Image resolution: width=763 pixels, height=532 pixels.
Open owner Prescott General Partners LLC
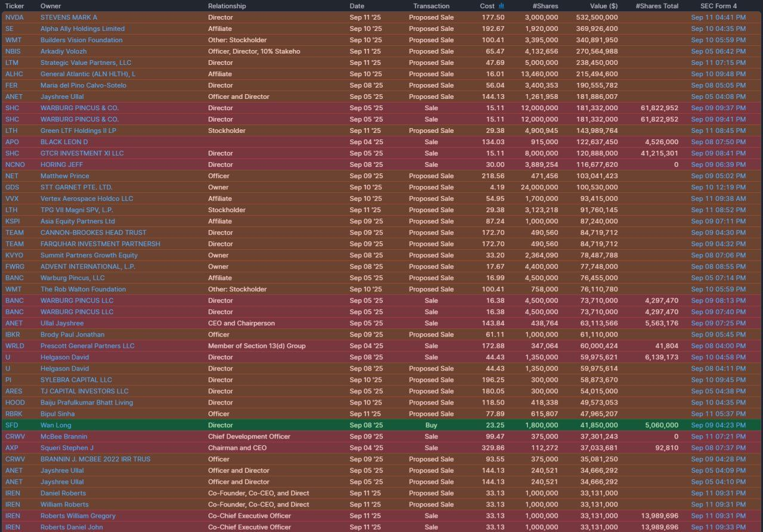click(88, 346)
